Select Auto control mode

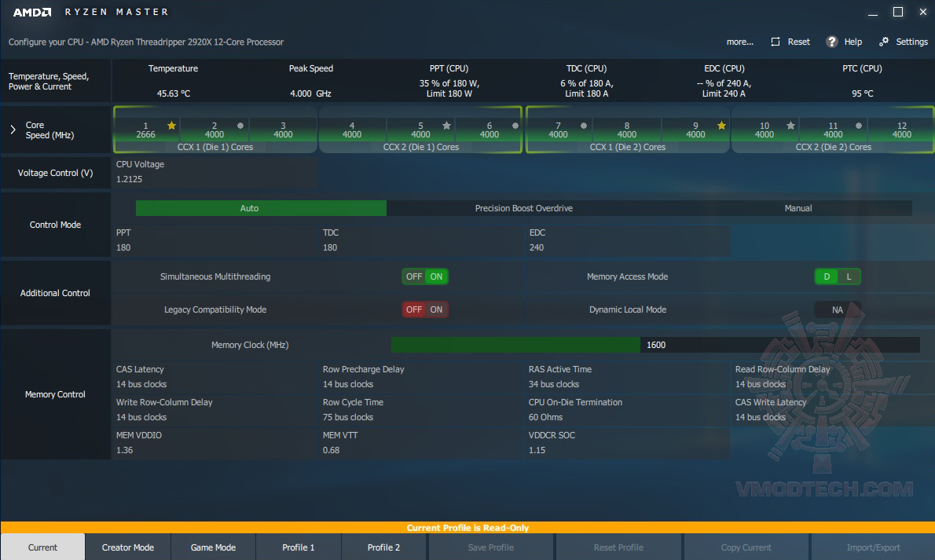coord(261,208)
